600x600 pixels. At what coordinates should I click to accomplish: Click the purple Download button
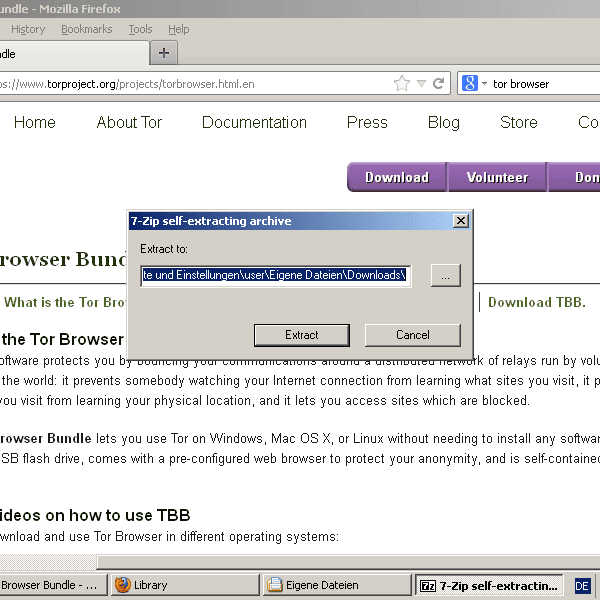[397, 177]
